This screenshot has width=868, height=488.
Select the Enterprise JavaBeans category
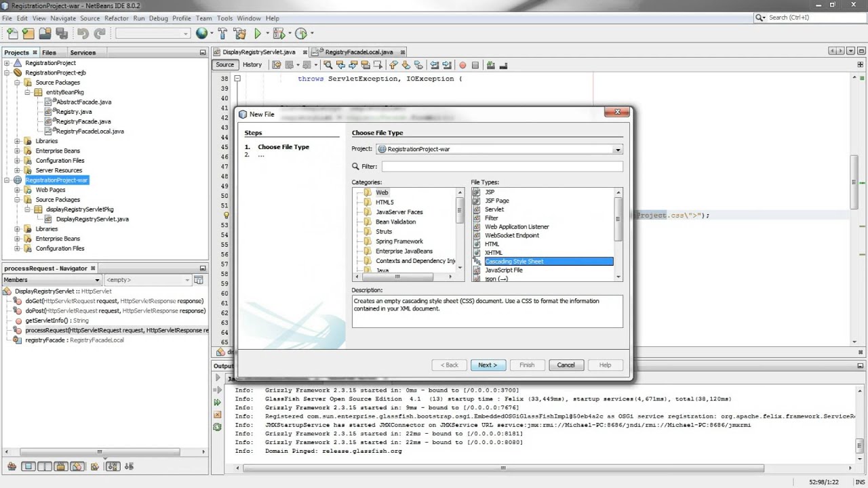pyautogui.click(x=404, y=251)
